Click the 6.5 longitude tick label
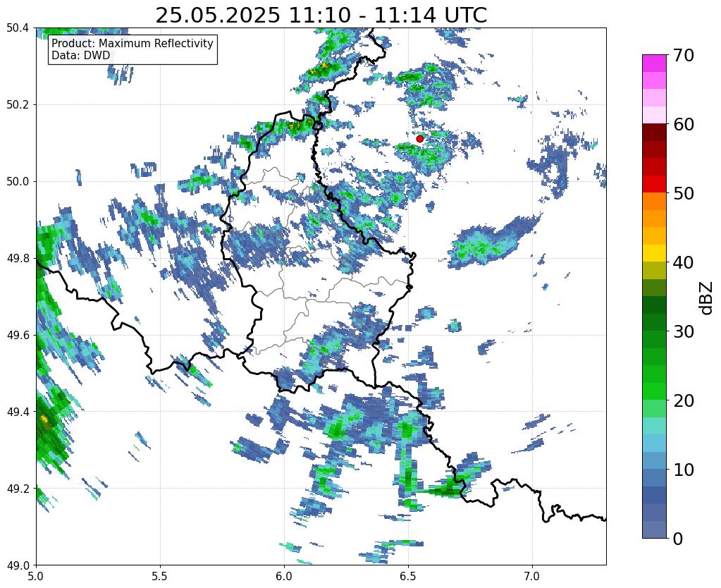The height and width of the screenshot is (588, 721). [408, 576]
